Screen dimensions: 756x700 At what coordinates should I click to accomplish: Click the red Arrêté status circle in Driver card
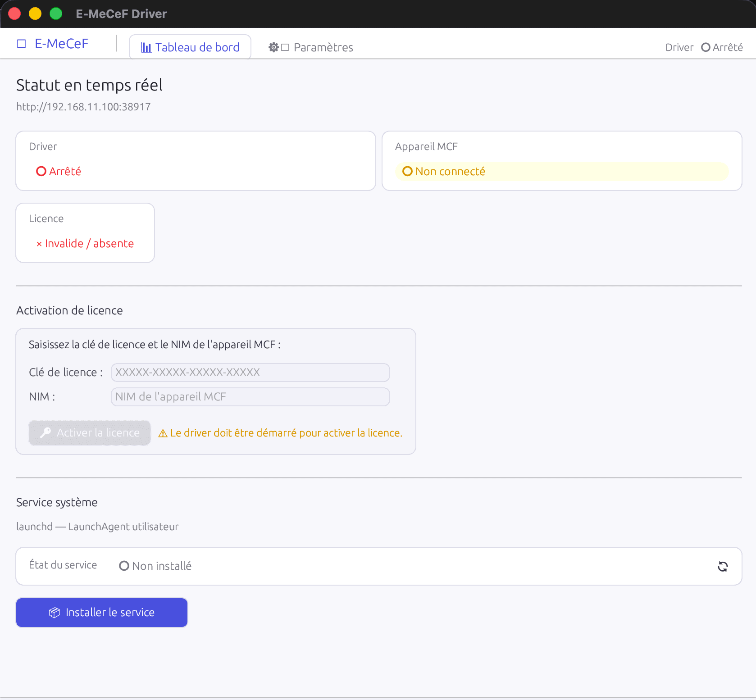pyautogui.click(x=41, y=171)
